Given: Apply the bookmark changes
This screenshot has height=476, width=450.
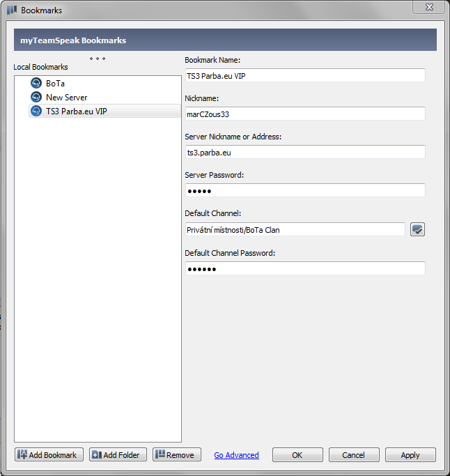Looking at the screenshot, I should (410, 455).
